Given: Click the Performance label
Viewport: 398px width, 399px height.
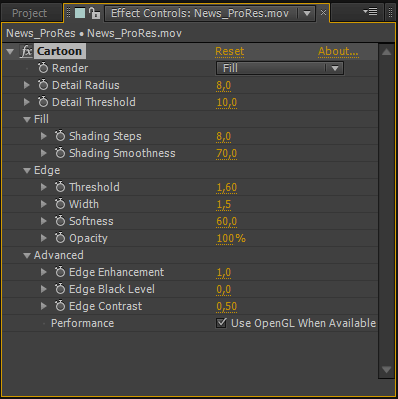Looking at the screenshot, I should click(82, 323).
